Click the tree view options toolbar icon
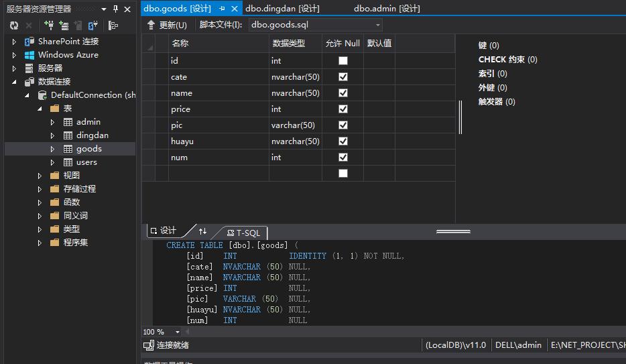The image size is (626, 364). 113,25
